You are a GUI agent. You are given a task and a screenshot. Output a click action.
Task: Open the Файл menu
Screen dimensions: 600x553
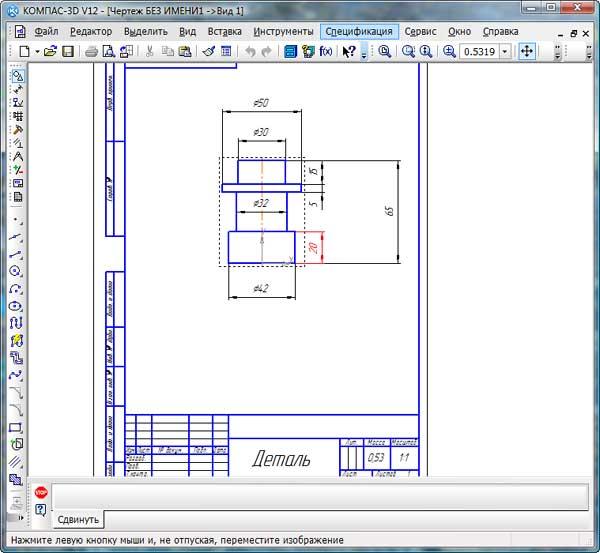tap(46, 31)
